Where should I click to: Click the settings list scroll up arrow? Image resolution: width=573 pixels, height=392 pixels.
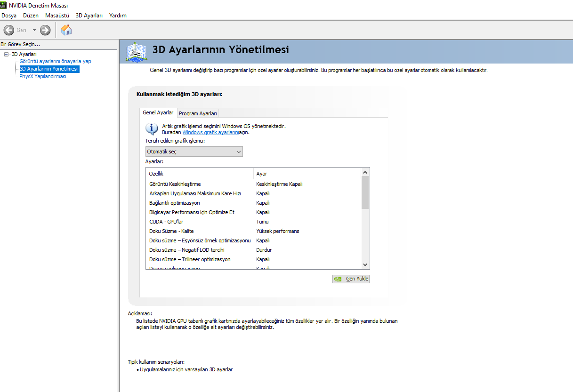pos(365,172)
